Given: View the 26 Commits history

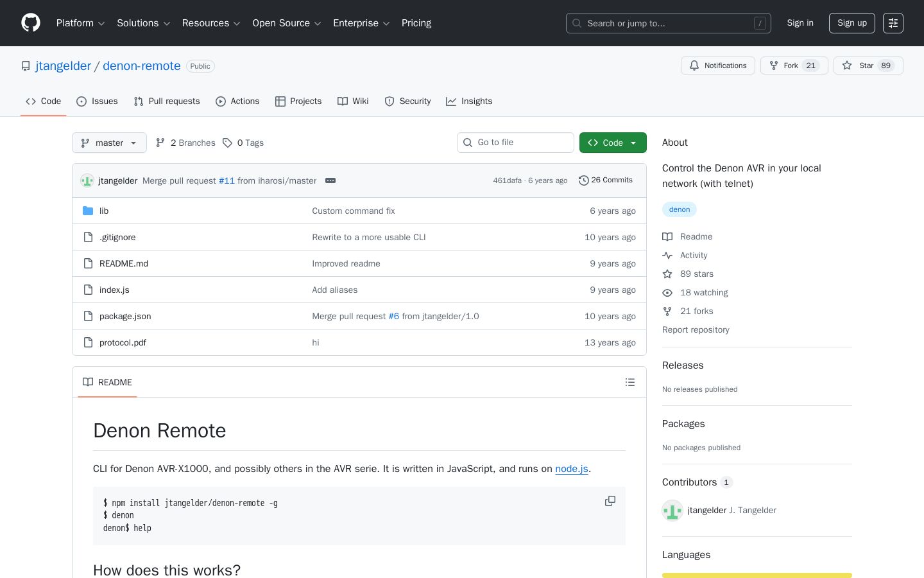Looking at the screenshot, I should 606,180.
